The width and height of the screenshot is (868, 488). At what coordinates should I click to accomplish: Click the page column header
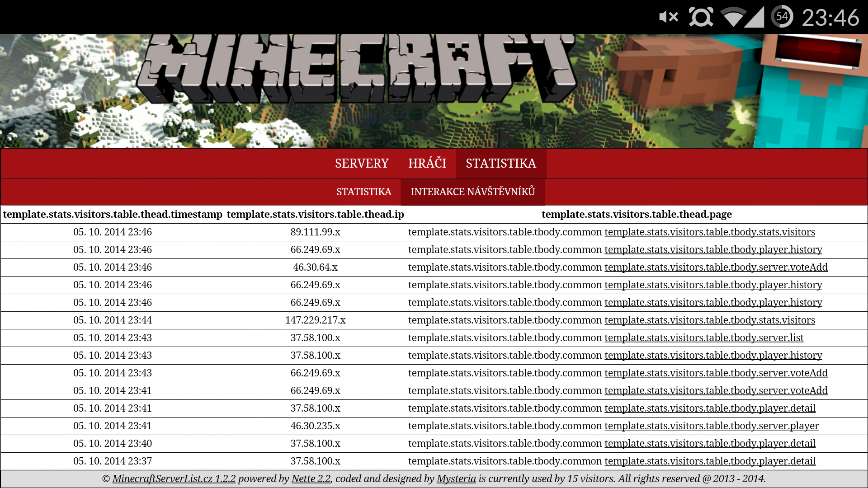pos(637,214)
